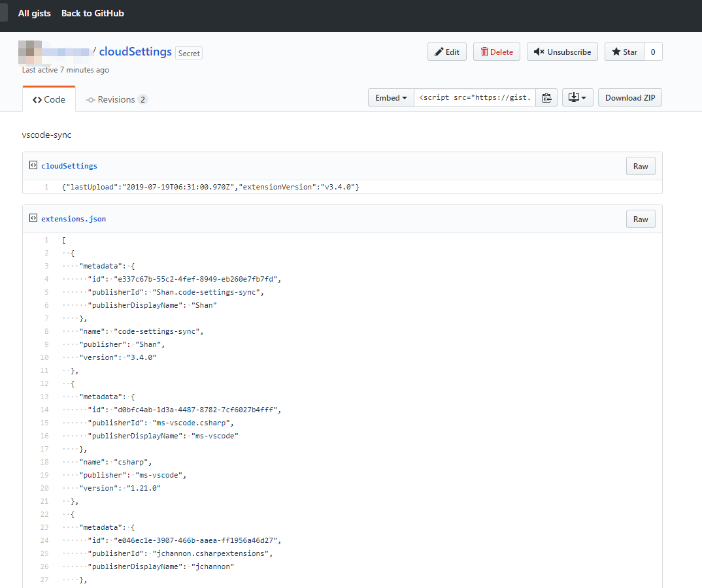This screenshot has height=588, width=702.
Task: Click the file icon beside extensions.json
Action: pos(33,218)
